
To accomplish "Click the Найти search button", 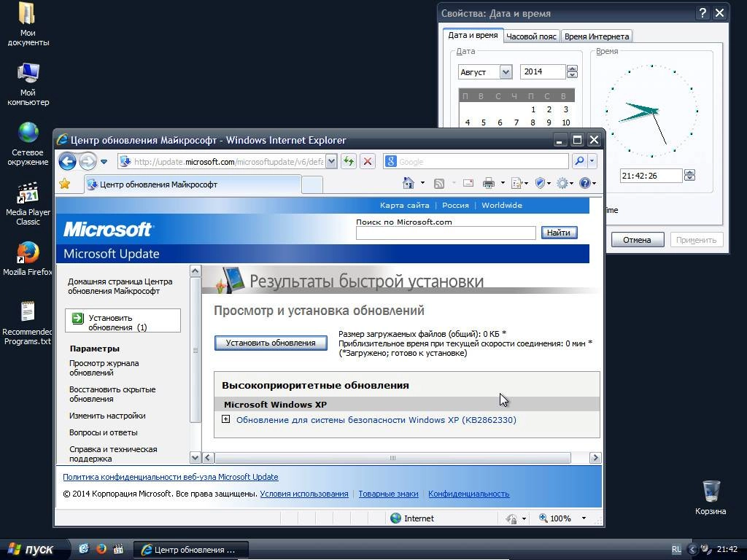I will pos(559,233).
